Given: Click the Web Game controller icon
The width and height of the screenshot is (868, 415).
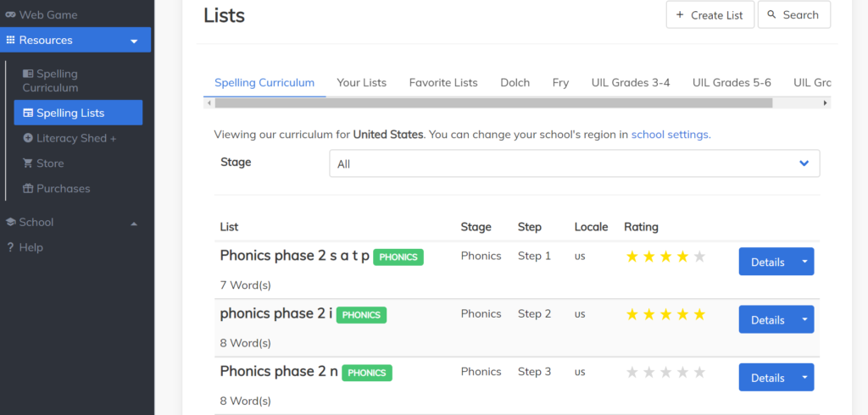Looking at the screenshot, I should click(10, 14).
